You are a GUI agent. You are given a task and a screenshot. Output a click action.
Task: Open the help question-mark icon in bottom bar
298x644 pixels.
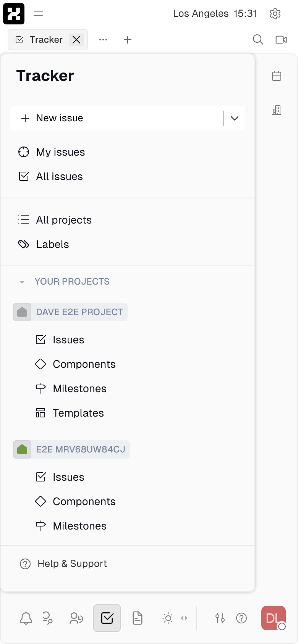(241, 618)
